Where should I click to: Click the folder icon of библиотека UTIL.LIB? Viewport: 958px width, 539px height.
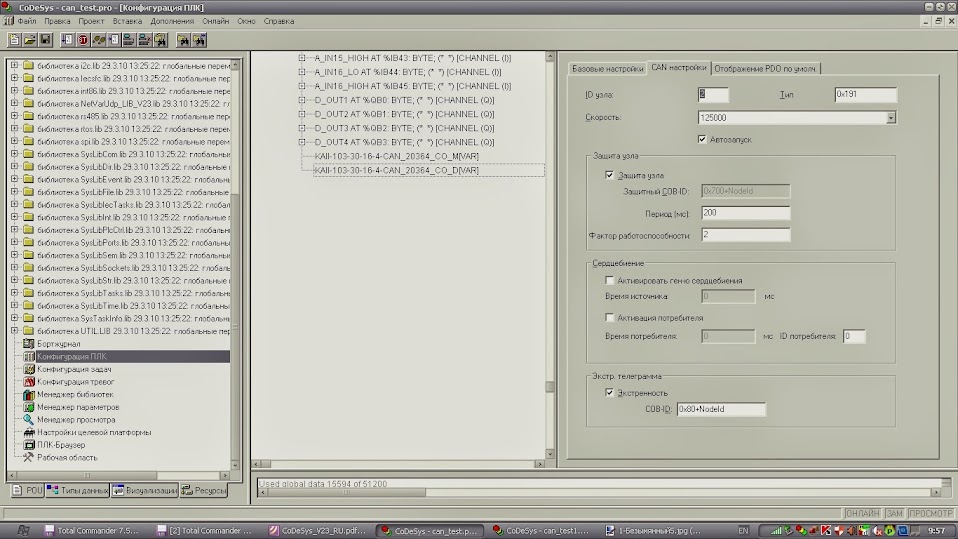coord(28,331)
